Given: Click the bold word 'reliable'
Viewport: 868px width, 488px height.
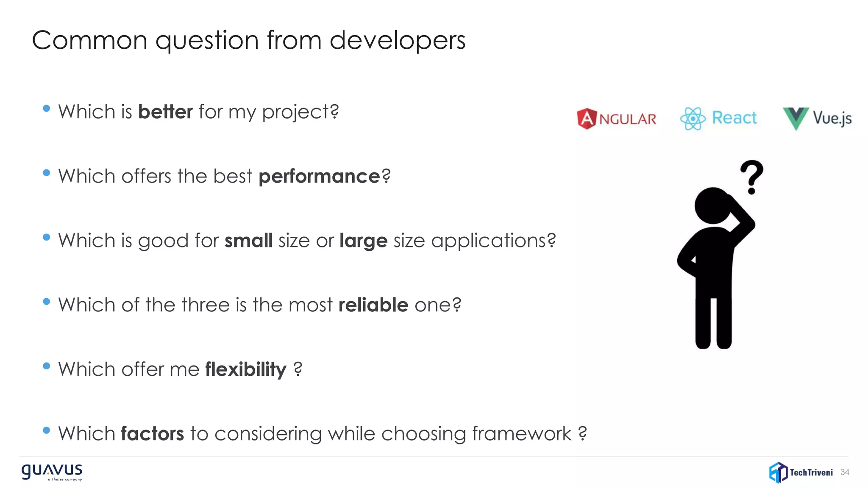Looking at the screenshot, I should (x=373, y=305).
